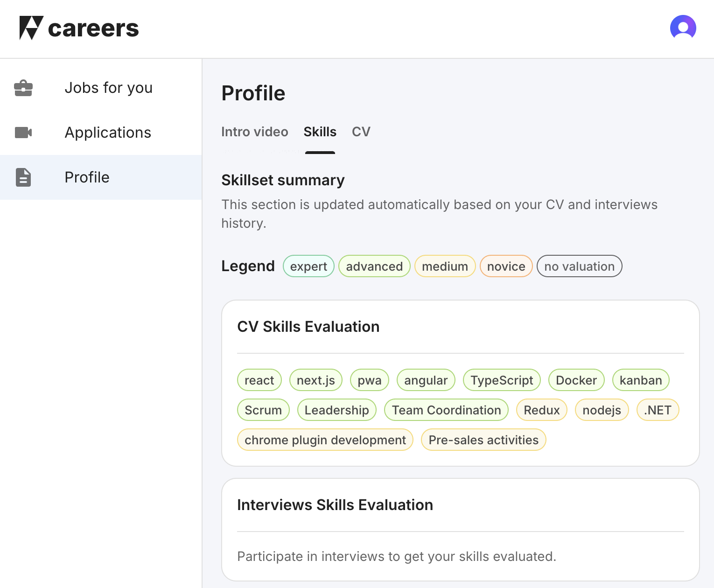This screenshot has height=588, width=714.
Task: Click the advanced legend badge
Action: coord(374,266)
